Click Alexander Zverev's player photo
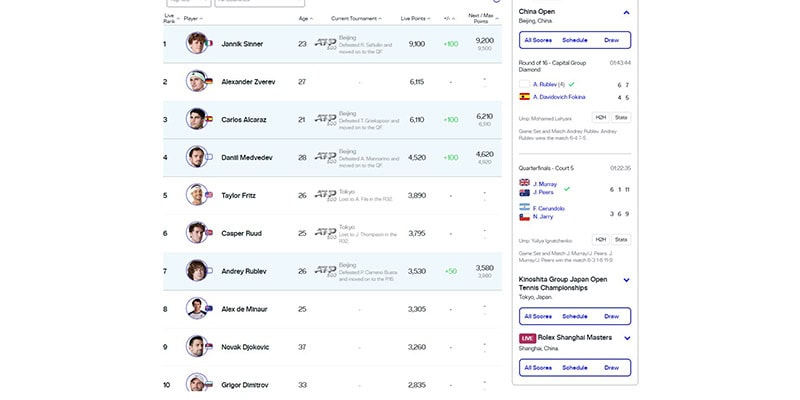The height and width of the screenshot is (400, 800). 196,81
